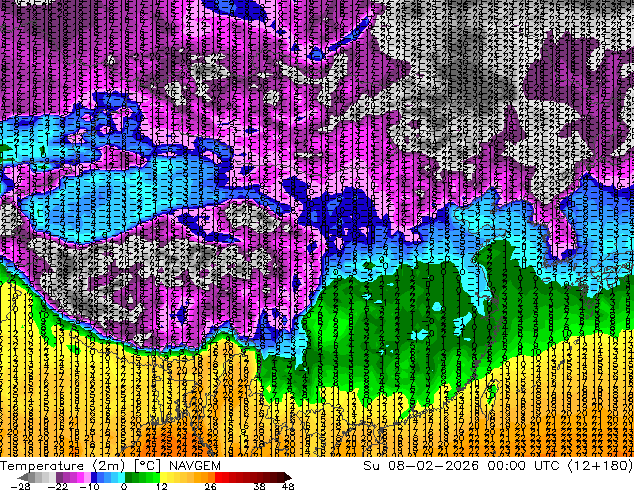Click the dark green legend swatch right of 0
The height and width of the screenshot is (490, 634).
pyautogui.click(x=129, y=477)
